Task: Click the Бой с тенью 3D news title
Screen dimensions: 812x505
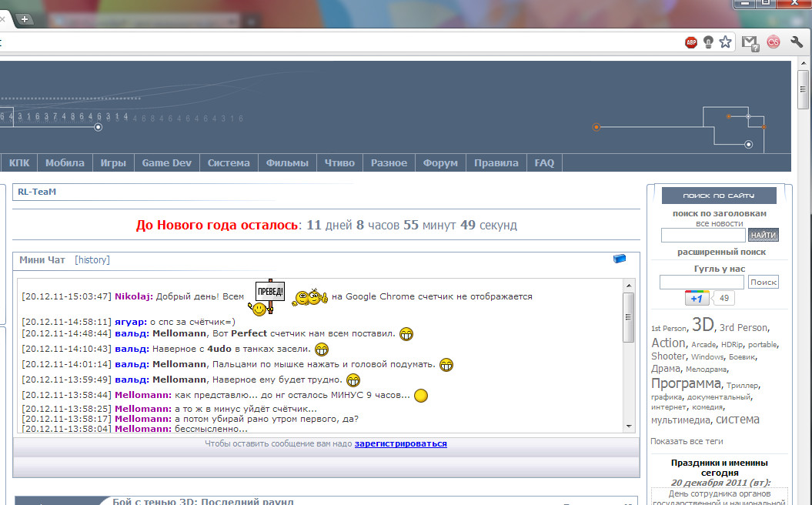Action: click(203, 501)
